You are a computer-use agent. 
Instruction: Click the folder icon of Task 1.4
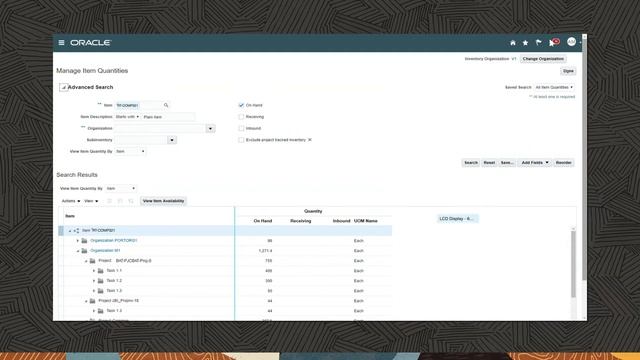[x=100, y=311]
